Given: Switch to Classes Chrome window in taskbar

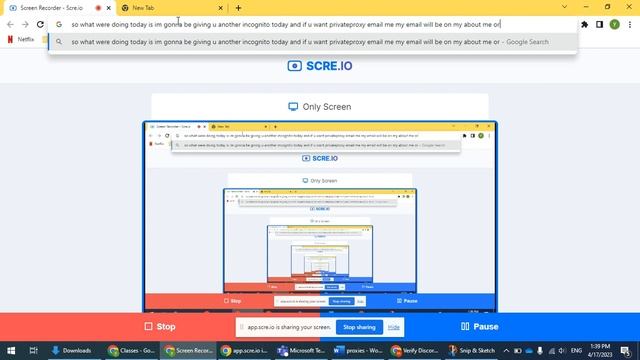Looking at the screenshot, I should pyautogui.click(x=131, y=350).
